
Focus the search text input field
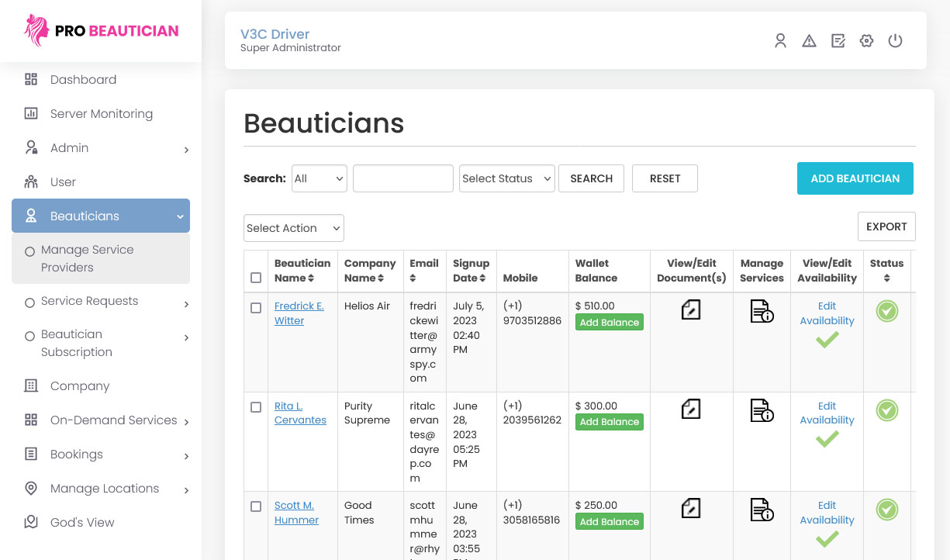[x=403, y=178]
